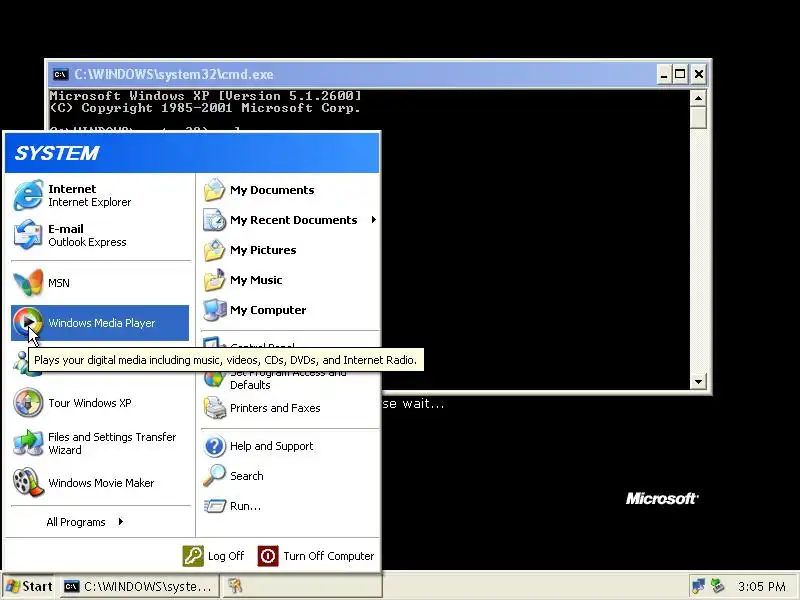Click the All Programs label
This screenshot has height=600, width=800.
point(76,522)
